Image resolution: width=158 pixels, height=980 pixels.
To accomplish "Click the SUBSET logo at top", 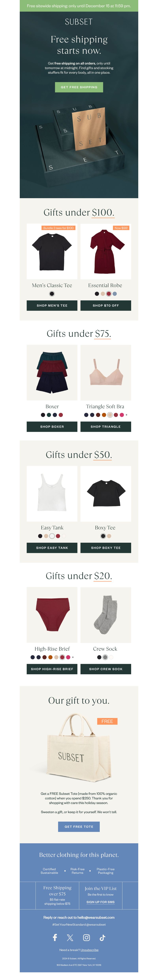I will [x=79, y=22].
